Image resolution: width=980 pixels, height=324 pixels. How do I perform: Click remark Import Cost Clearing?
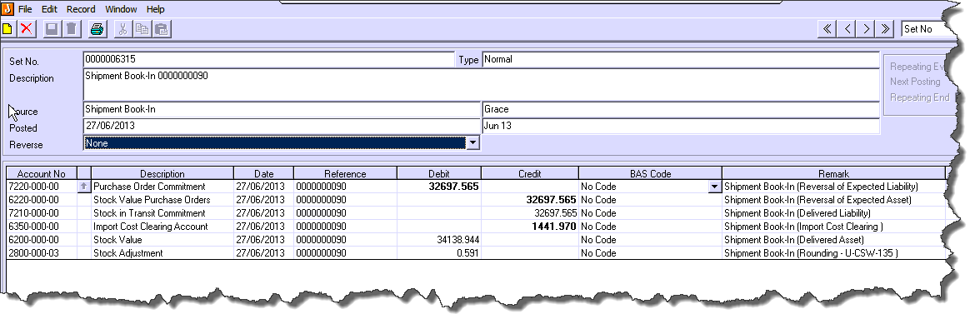pyautogui.click(x=833, y=226)
